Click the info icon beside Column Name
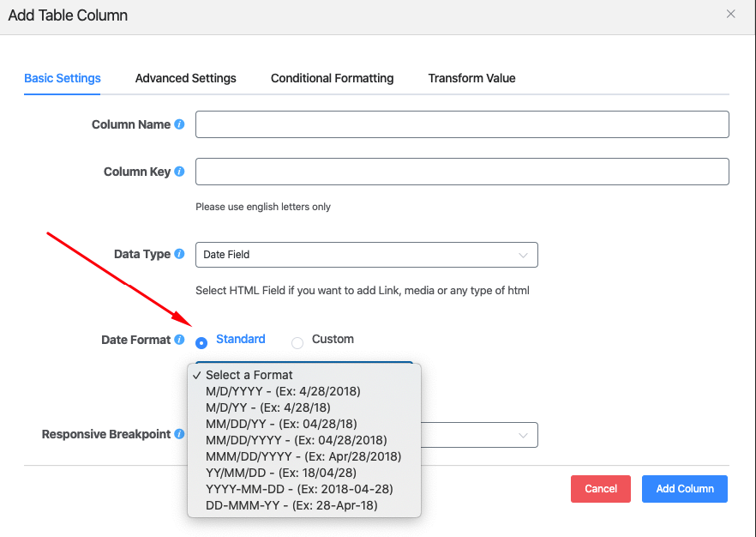The height and width of the screenshot is (537, 756). [x=179, y=124]
